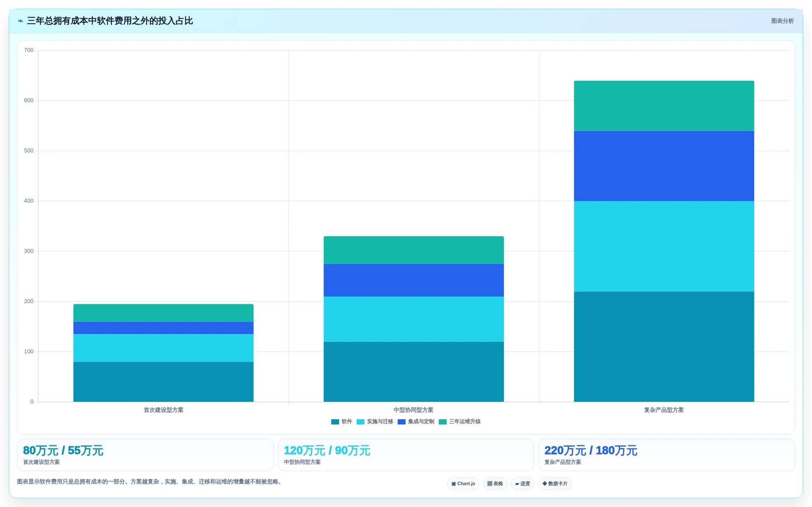The height and width of the screenshot is (507, 812).
Task: Click the 三年运维升级 legend color box
Action: coord(443,422)
